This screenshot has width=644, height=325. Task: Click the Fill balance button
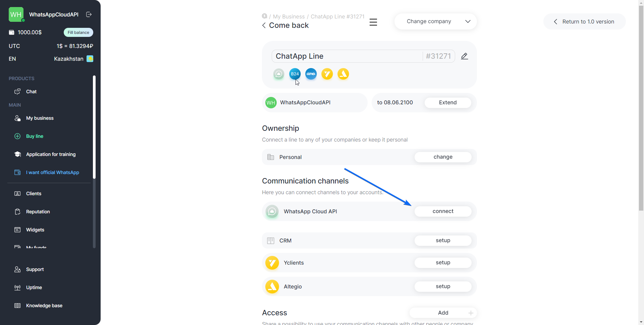(x=78, y=32)
